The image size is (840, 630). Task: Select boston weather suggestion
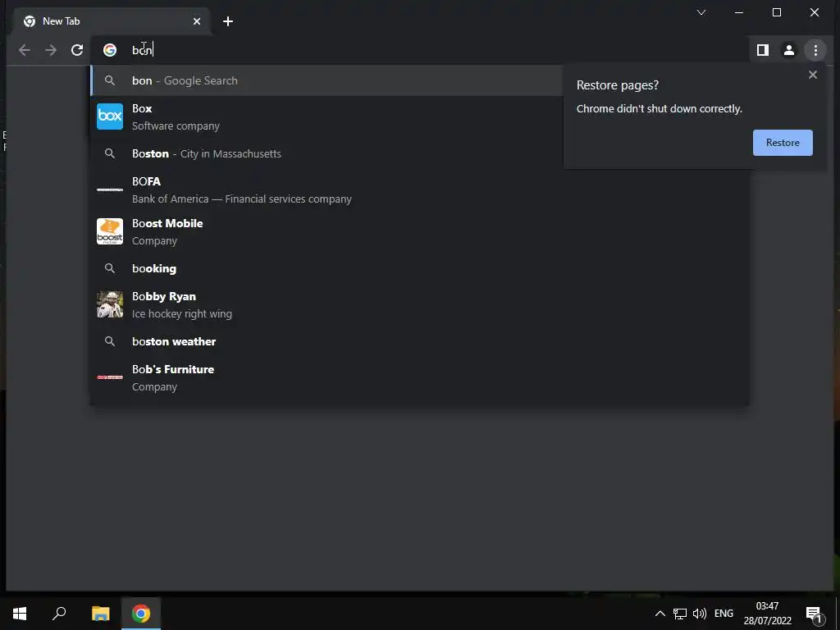(x=419, y=341)
